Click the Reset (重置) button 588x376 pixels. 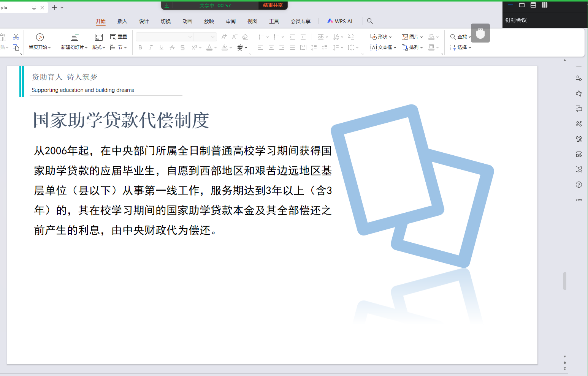pyautogui.click(x=119, y=37)
